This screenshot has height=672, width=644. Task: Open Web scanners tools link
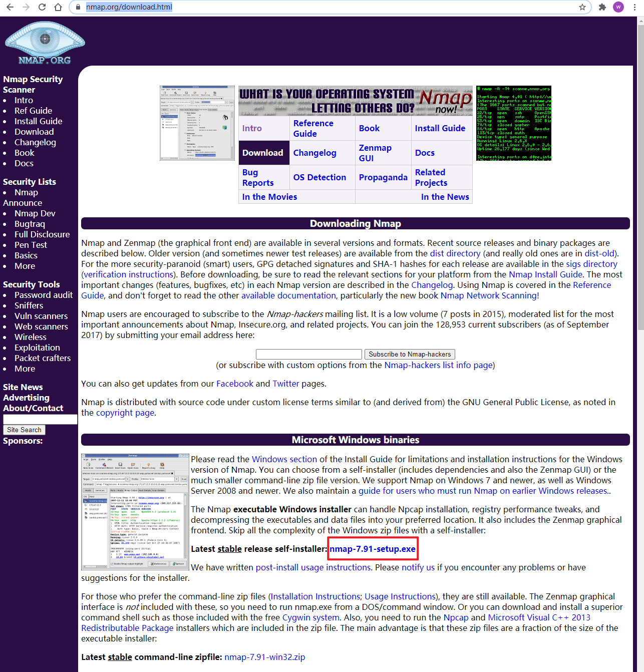pyautogui.click(x=41, y=326)
